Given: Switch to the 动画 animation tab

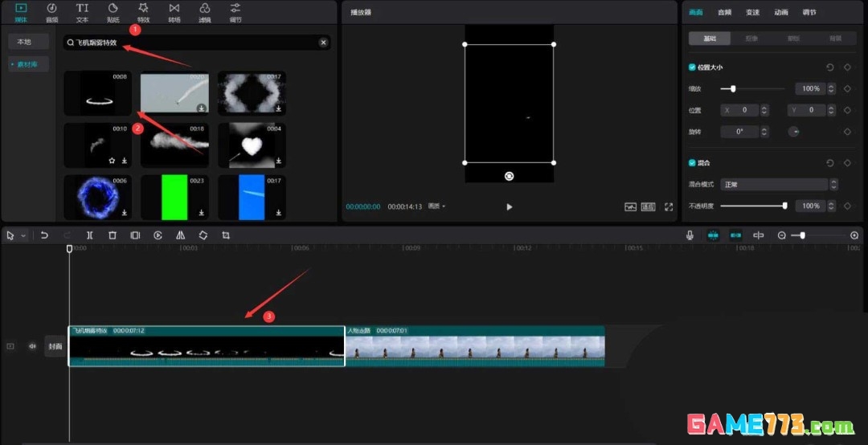Looking at the screenshot, I should (x=781, y=12).
